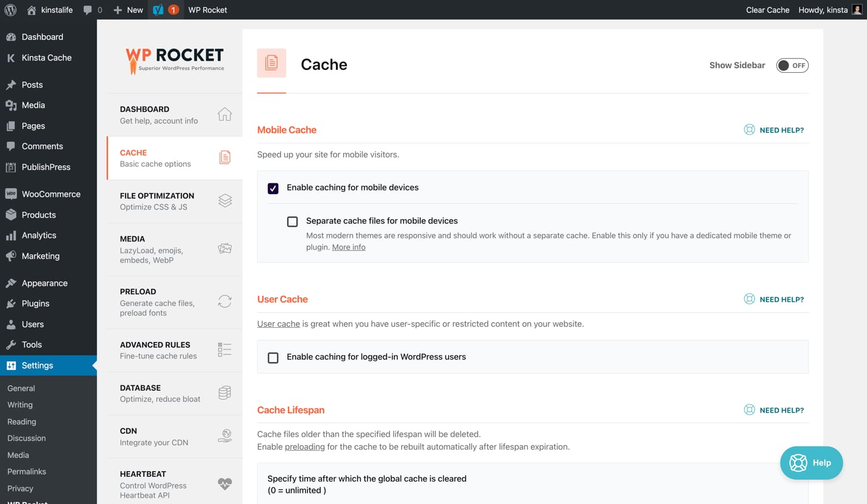Open the User cache link
Image resolution: width=867 pixels, height=504 pixels.
[278, 324]
